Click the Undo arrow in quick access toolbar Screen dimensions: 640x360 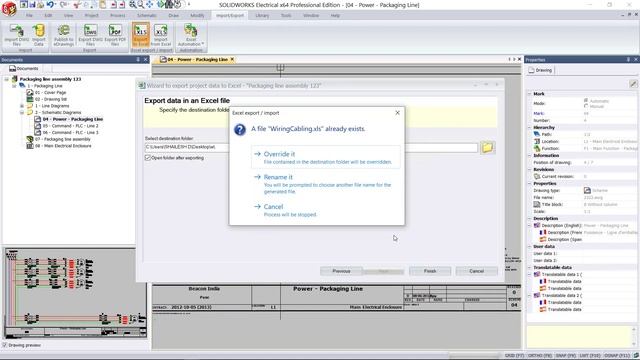[50, 4]
